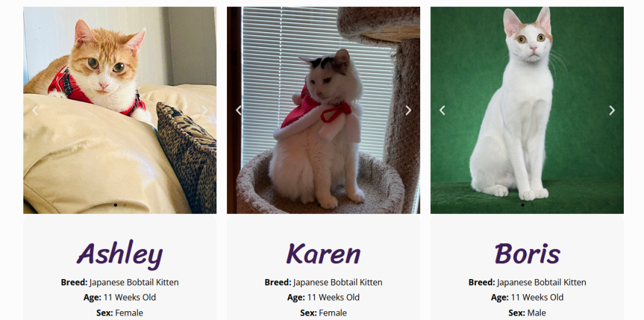Image resolution: width=644 pixels, height=320 pixels.
Task: Select second carousel dot under Ashley's photo
Action: click(125, 204)
